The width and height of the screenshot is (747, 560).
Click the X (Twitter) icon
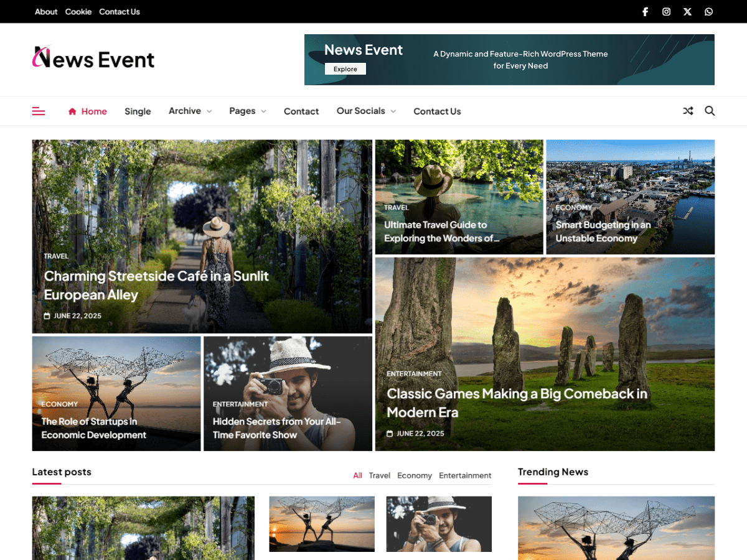point(687,12)
